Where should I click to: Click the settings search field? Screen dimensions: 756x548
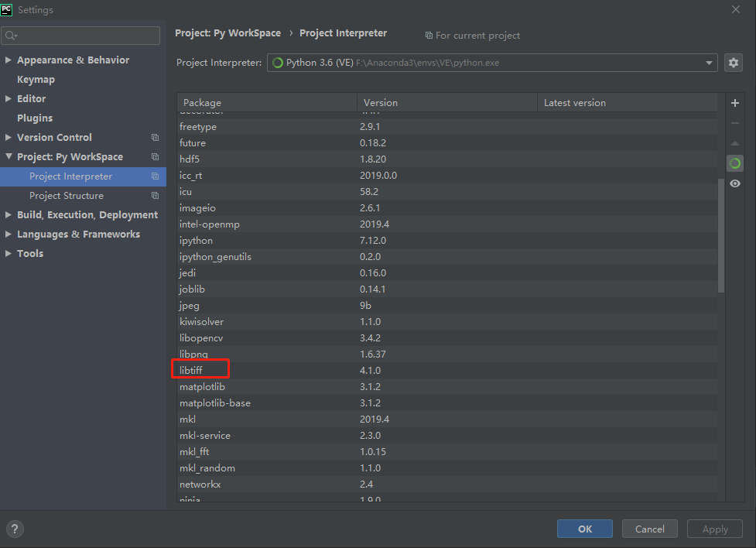(x=80, y=35)
